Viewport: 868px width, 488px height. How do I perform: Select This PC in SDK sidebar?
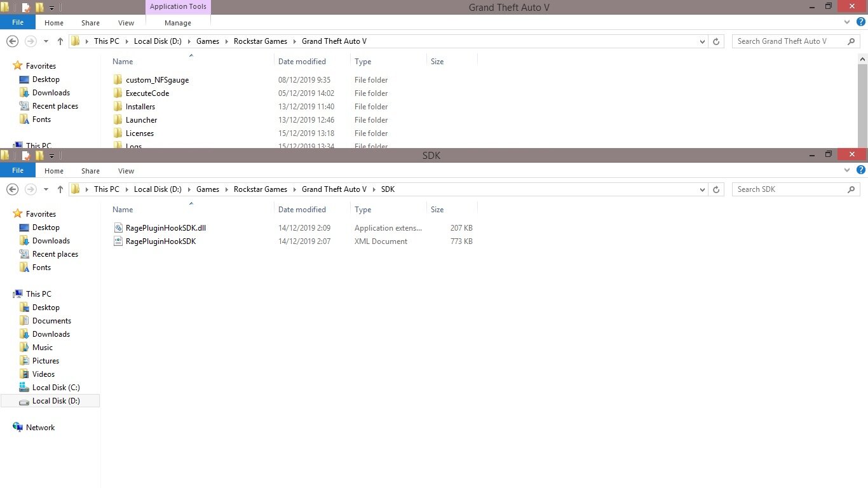tap(39, 294)
